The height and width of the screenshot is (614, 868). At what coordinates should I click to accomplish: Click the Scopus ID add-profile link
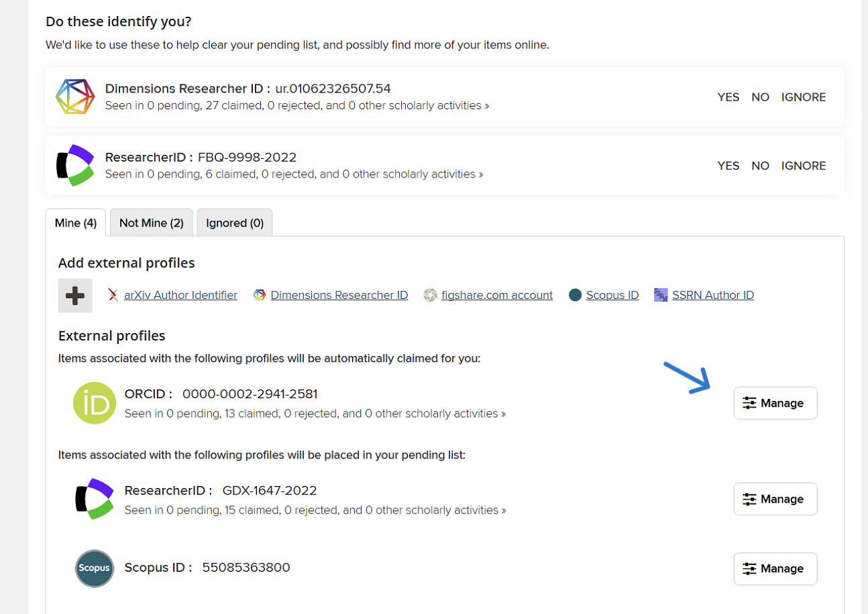(612, 295)
